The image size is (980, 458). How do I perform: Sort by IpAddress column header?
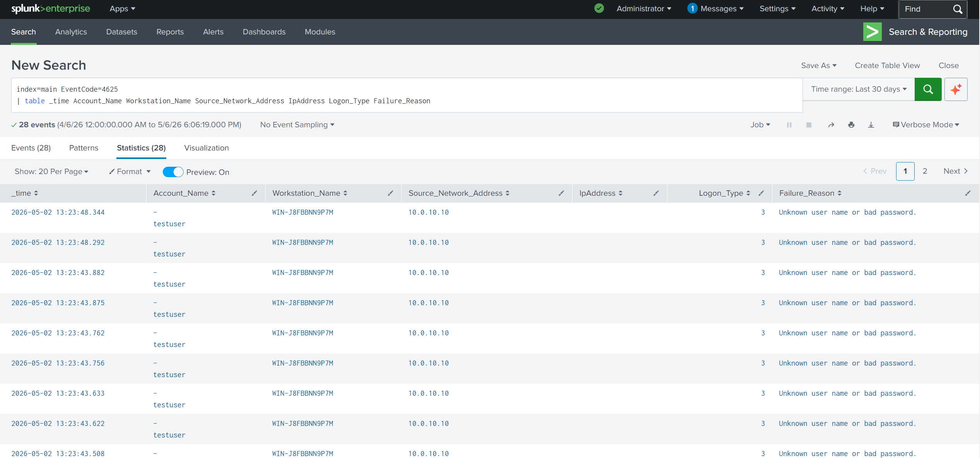click(601, 193)
